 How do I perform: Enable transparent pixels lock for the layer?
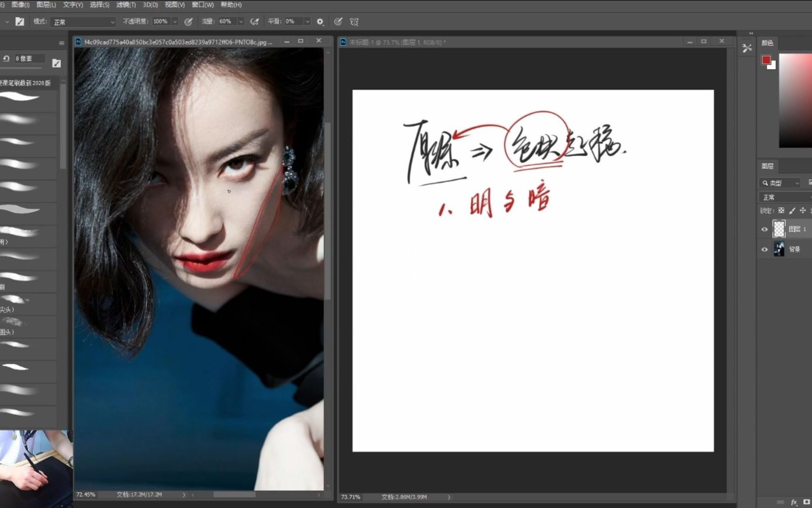click(782, 210)
